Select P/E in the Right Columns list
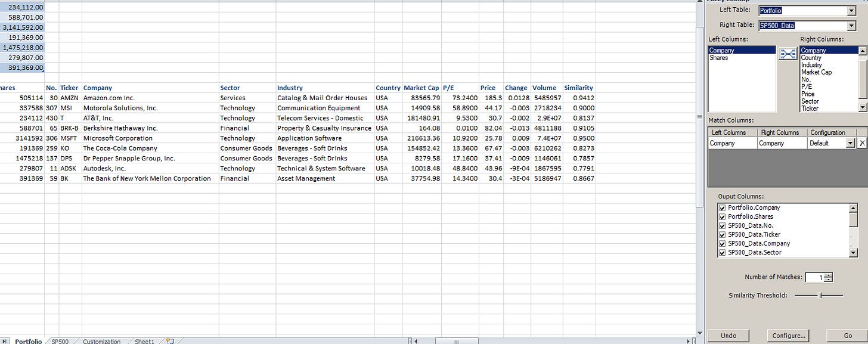 pyautogui.click(x=829, y=86)
